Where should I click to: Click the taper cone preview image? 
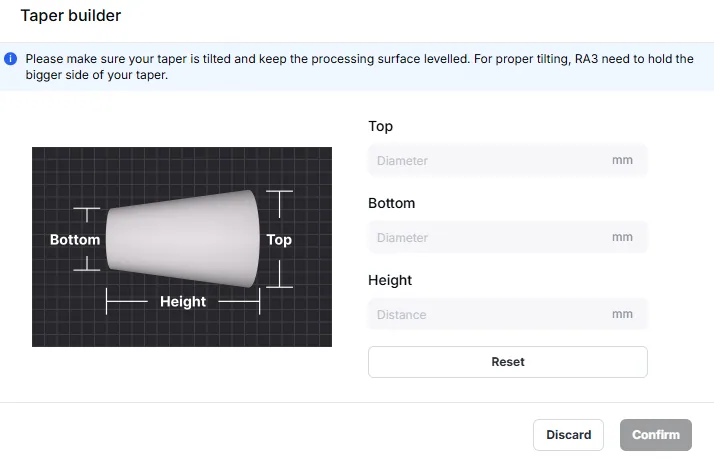pyautogui.click(x=182, y=247)
